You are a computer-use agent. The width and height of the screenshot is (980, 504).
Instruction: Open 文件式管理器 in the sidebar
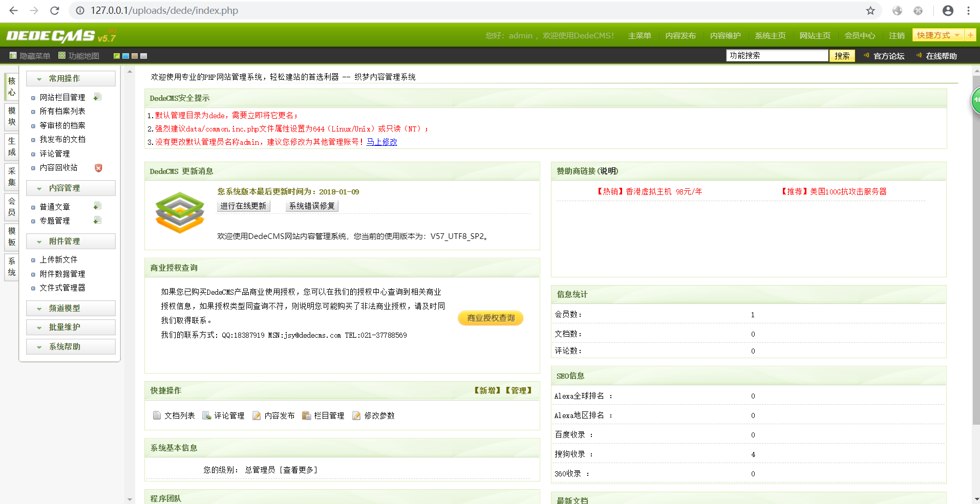point(62,288)
